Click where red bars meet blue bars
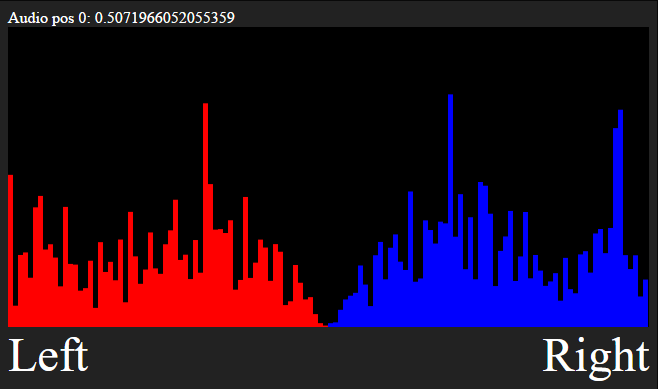The image size is (658, 389). tap(328, 325)
